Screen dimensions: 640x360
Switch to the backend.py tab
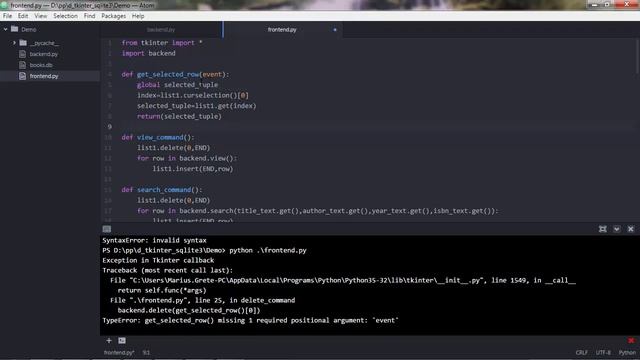pos(161,30)
